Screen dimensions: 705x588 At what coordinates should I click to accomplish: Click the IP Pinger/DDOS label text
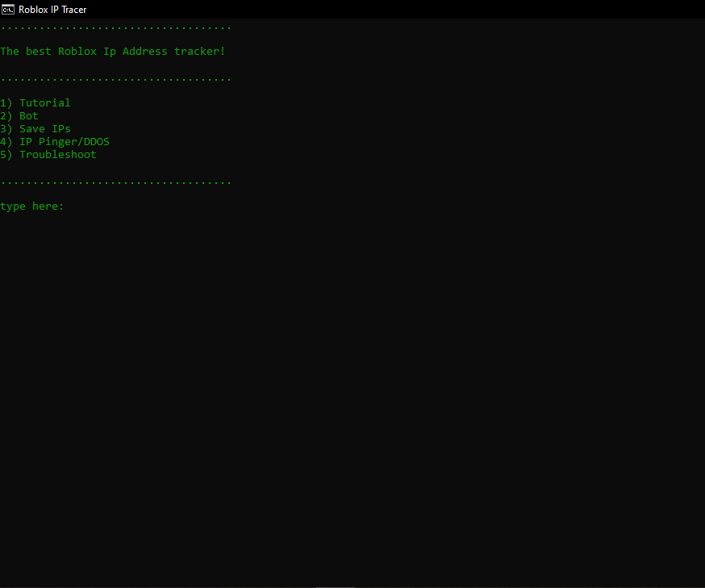coord(67,141)
